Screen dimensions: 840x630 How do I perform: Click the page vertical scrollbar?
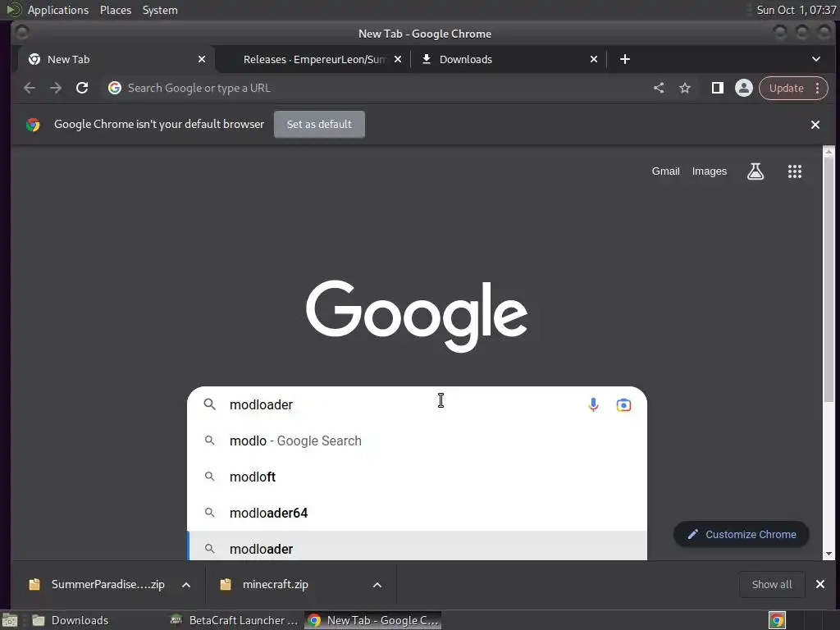tap(829, 279)
